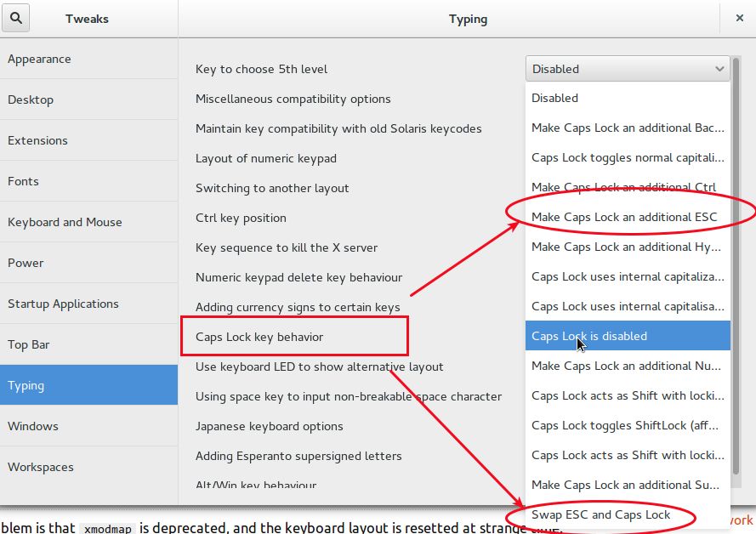756x534 pixels.
Task: Click Use keyboard LED to show alternative layout
Action: pos(319,366)
